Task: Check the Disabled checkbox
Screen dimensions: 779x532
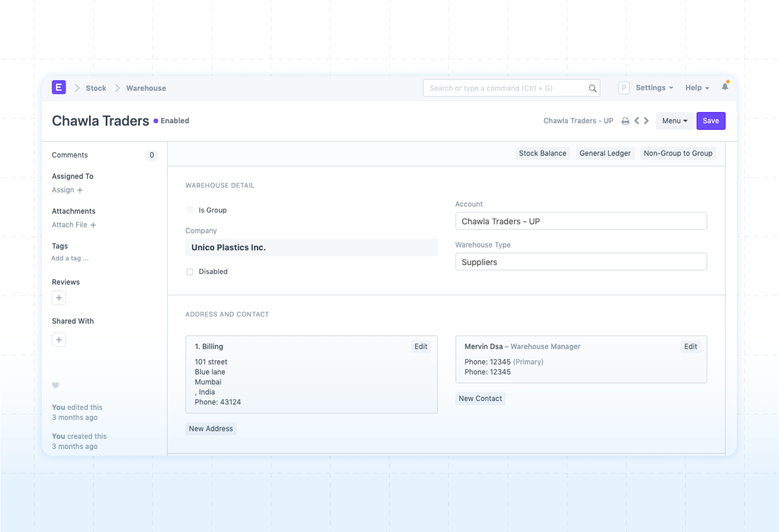Action: pyautogui.click(x=190, y=272)
